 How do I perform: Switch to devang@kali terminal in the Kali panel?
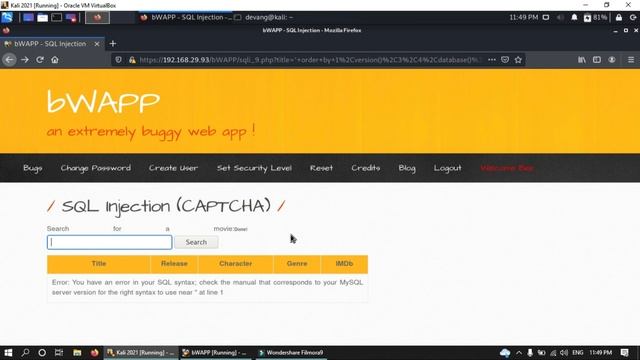[x=263, y=17]
